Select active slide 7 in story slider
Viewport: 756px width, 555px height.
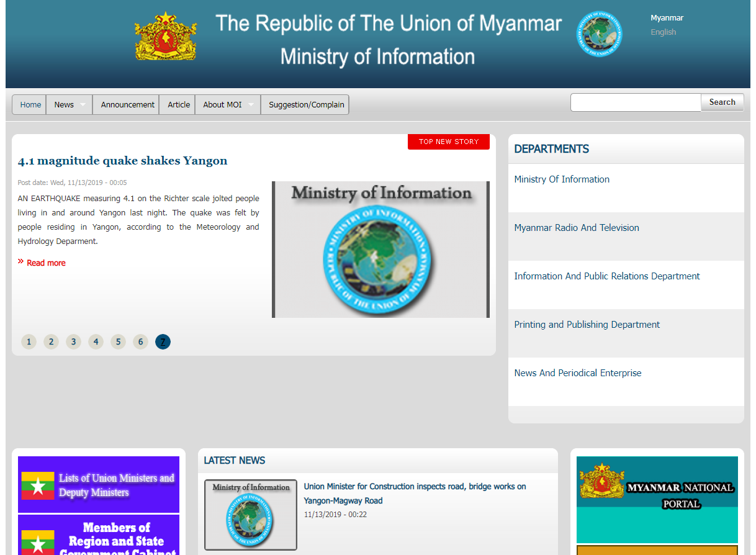163,342
